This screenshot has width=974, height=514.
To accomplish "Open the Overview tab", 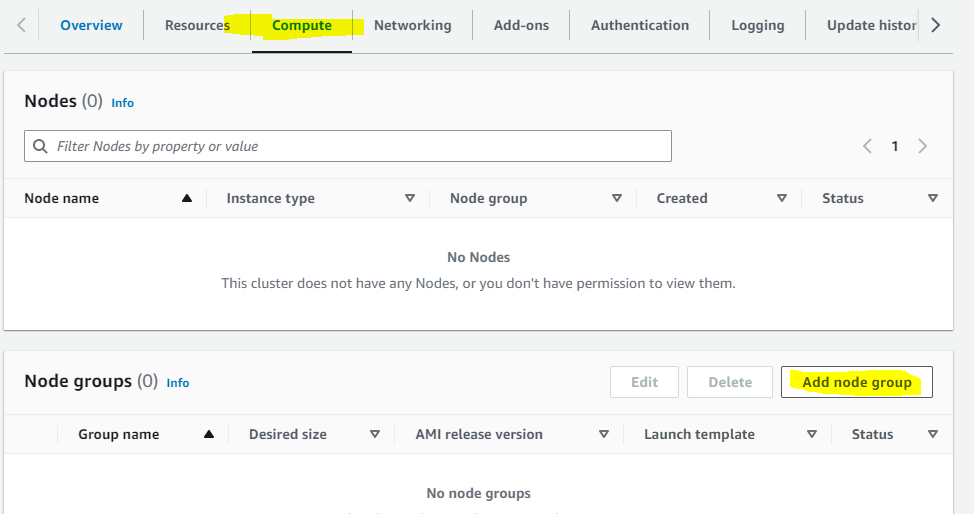I will pos(91,25).
